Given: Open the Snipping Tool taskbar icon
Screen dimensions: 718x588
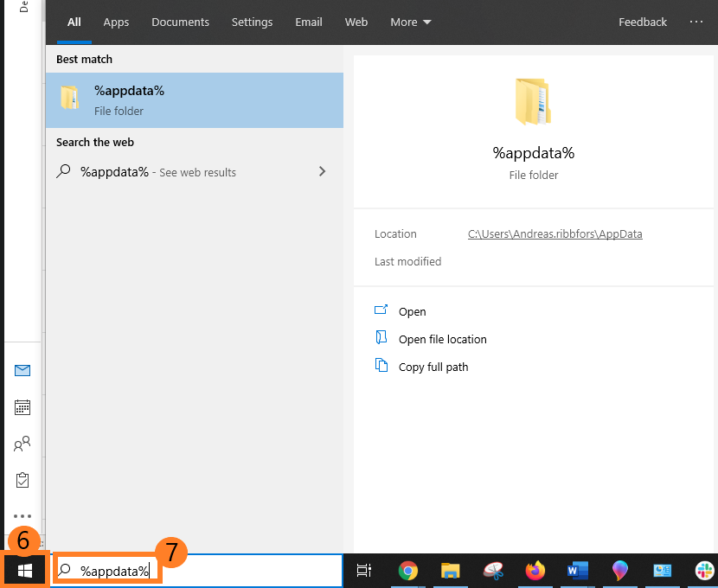Looking at the screenshot, I should pos(493,571).
